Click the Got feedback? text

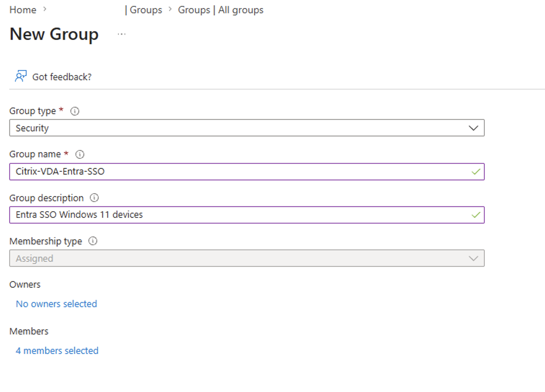pos(62,77)
